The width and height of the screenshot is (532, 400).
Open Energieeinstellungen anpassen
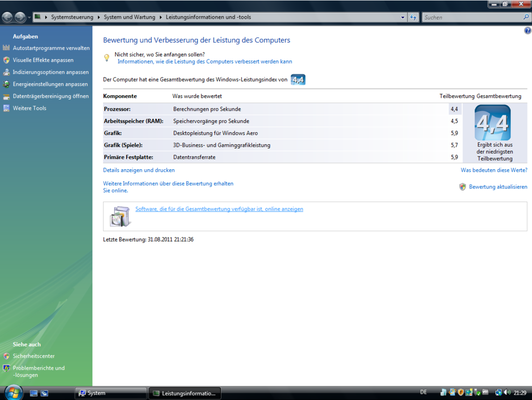[50, 84]
